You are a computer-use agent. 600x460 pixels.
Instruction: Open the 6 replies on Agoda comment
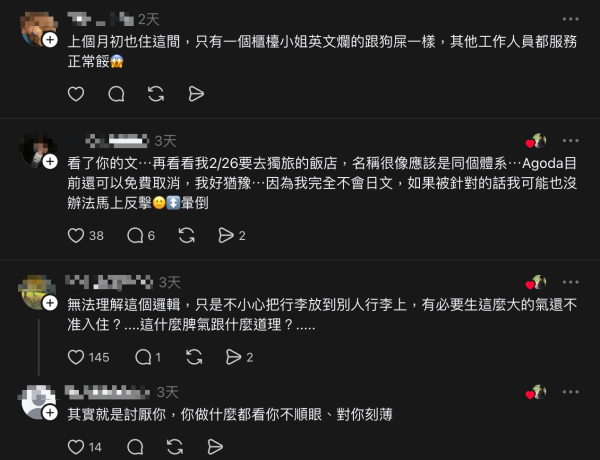[x=141, y=235]
